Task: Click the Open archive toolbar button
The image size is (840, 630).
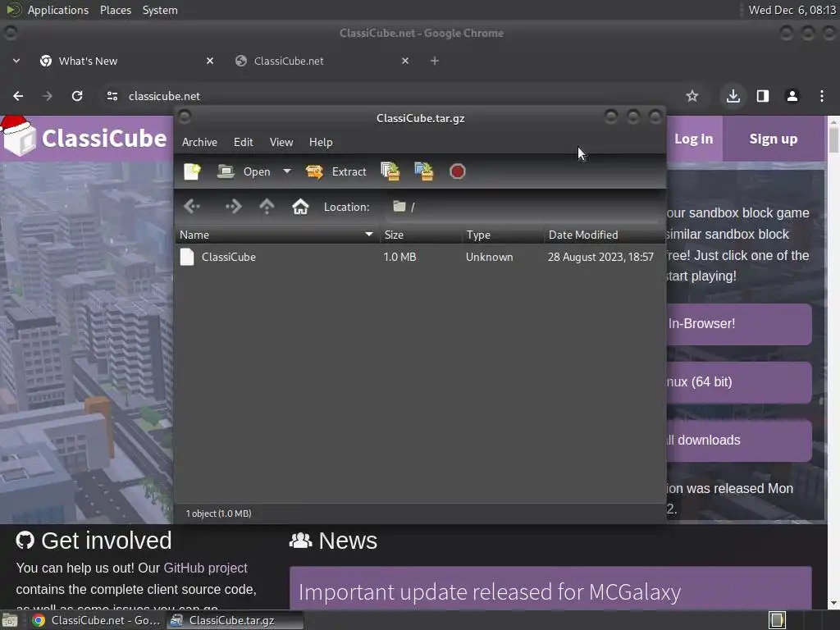Action: (244, 171)
